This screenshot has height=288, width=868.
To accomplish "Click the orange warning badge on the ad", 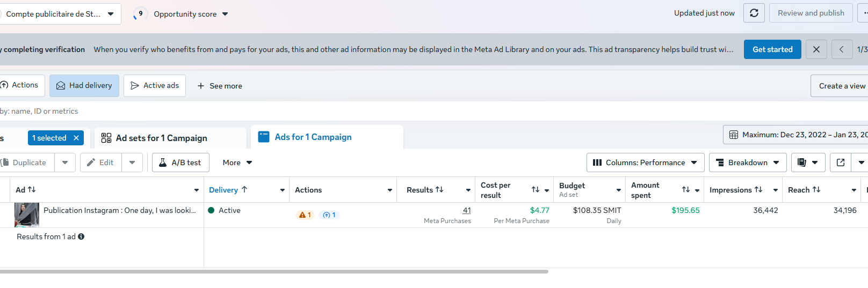I will pos(305,215).
